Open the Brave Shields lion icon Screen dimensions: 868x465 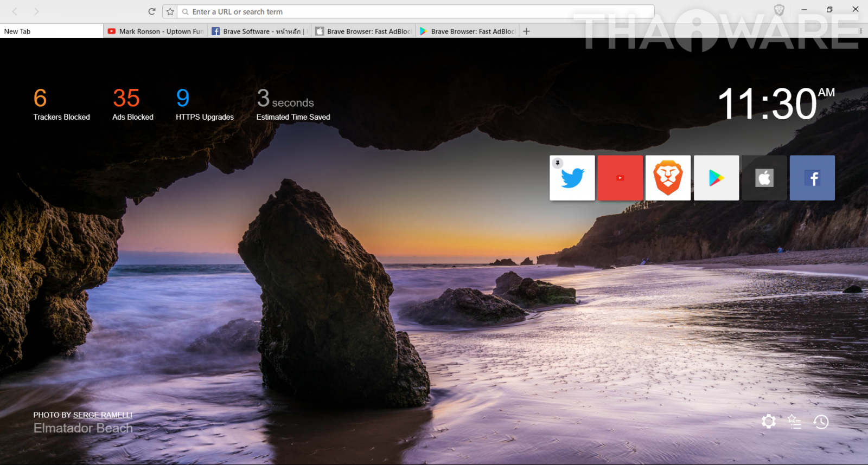pos(779,10)
